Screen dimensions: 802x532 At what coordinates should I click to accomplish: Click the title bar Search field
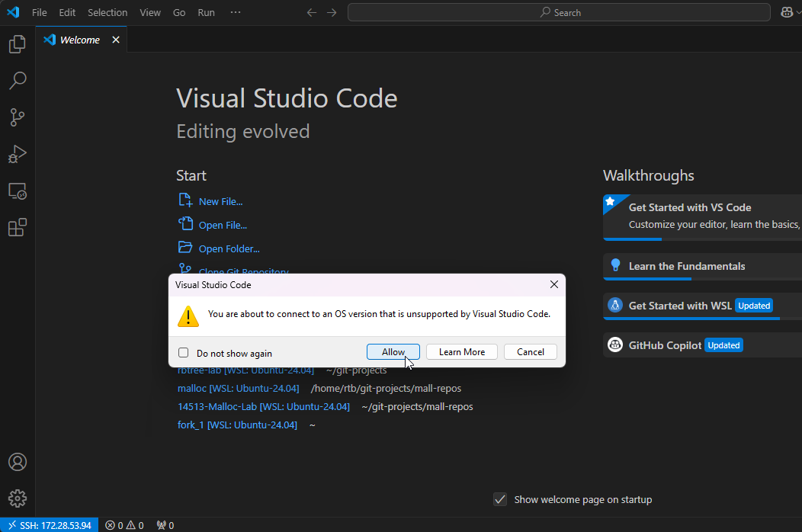click(559, 12)
